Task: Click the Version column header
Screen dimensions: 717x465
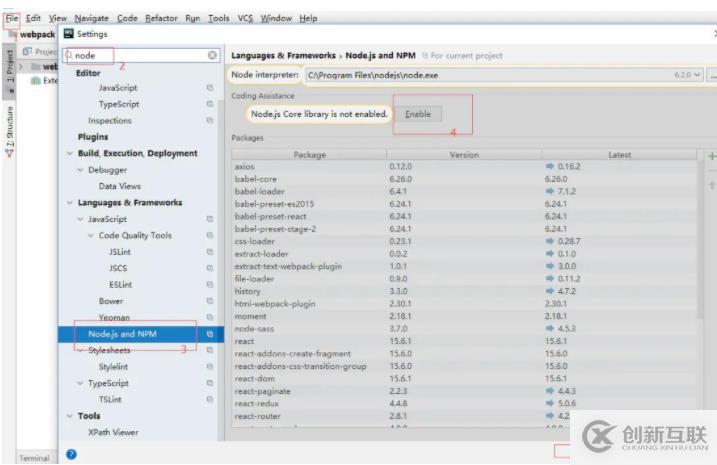Action: (464, 155)
